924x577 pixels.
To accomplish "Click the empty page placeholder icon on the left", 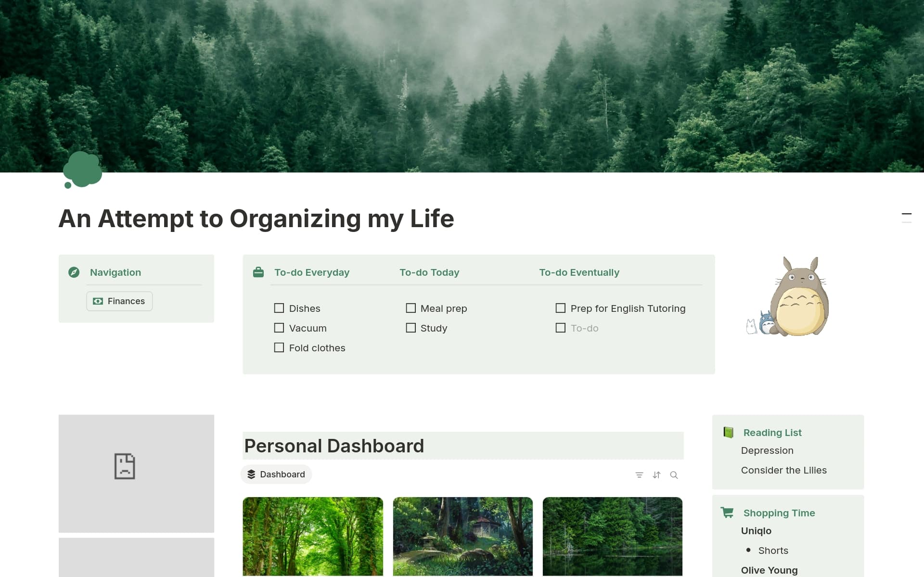I will (124, 466).
